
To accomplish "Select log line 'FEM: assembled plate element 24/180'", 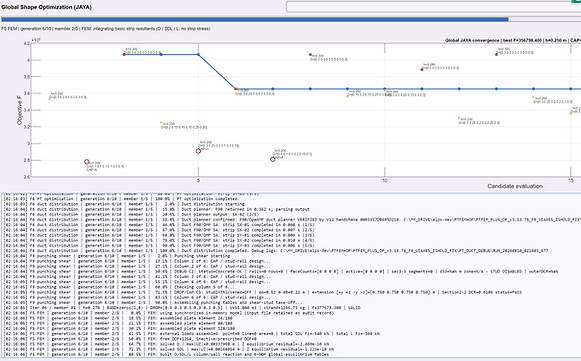I will click(x=119, y=318).
